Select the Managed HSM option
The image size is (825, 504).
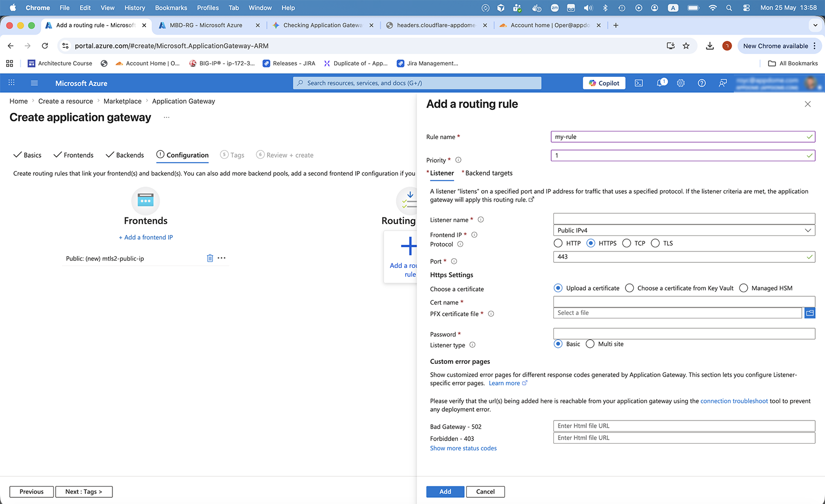tap(744, 288)
